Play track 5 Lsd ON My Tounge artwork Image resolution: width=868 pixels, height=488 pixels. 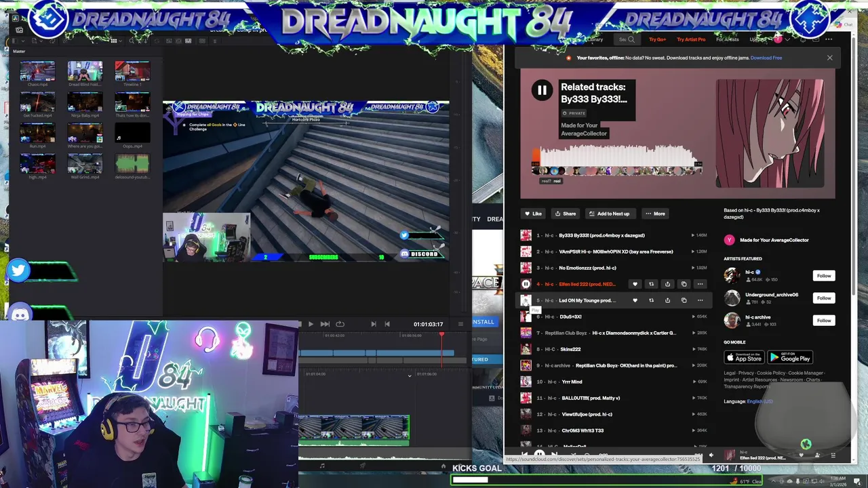526,300
